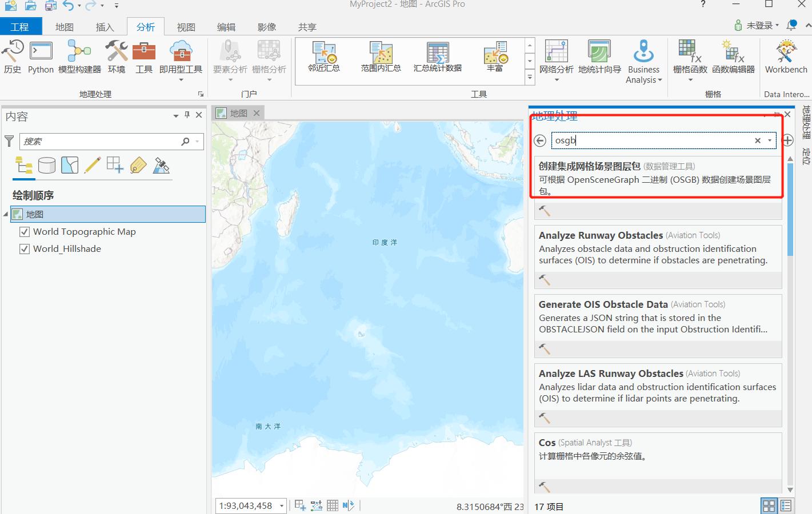Image resolution: width=812 pixels, height=514 pixels.
Task: Switch to List By Data Source view
Action: click(47, 166)
